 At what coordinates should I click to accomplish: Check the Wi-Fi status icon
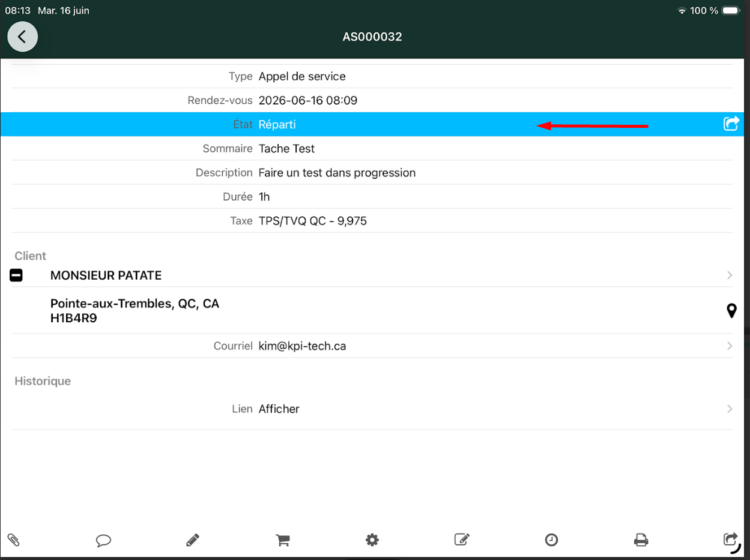(682, 11)
